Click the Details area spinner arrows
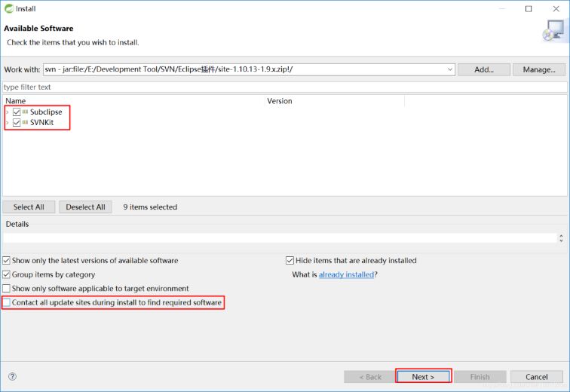 [x=561, y=238]
